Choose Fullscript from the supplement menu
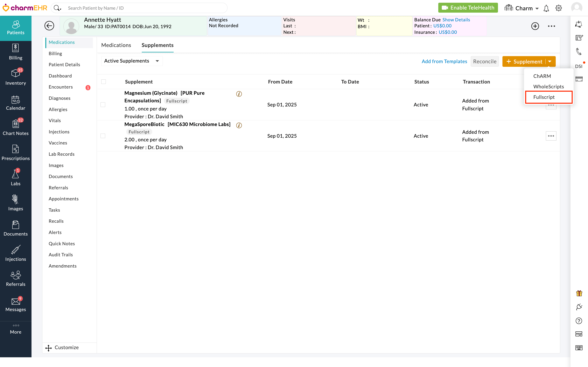This screenshot has width=588, height=367. 544,97
